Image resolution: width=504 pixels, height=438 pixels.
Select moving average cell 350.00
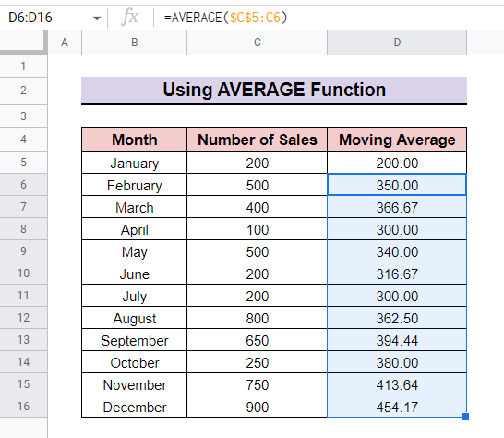point(397,185)
